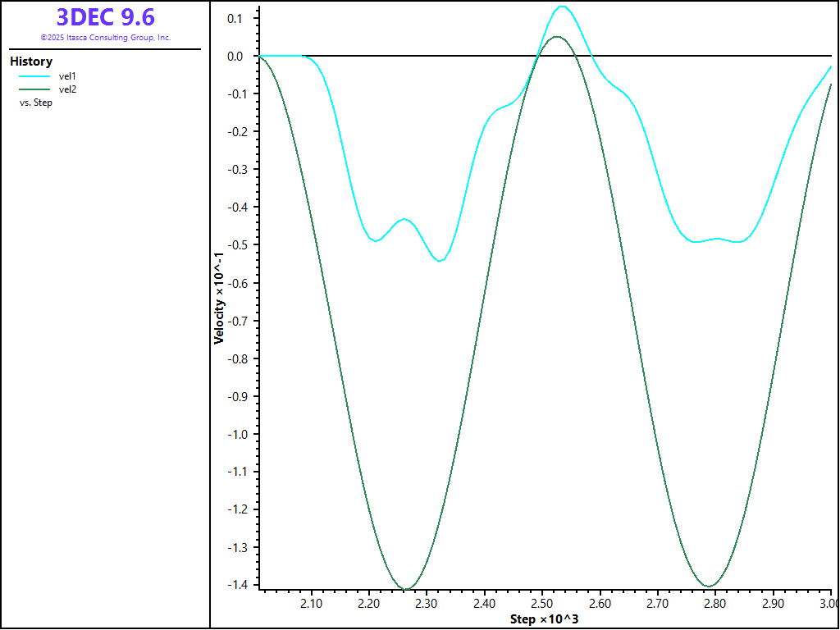Select the History legend heading

pos(31,62)
